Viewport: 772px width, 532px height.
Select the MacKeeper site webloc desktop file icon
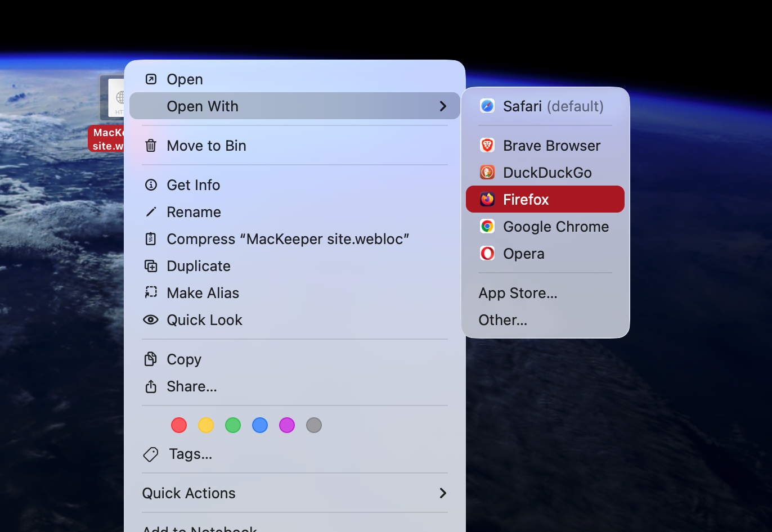113,98
